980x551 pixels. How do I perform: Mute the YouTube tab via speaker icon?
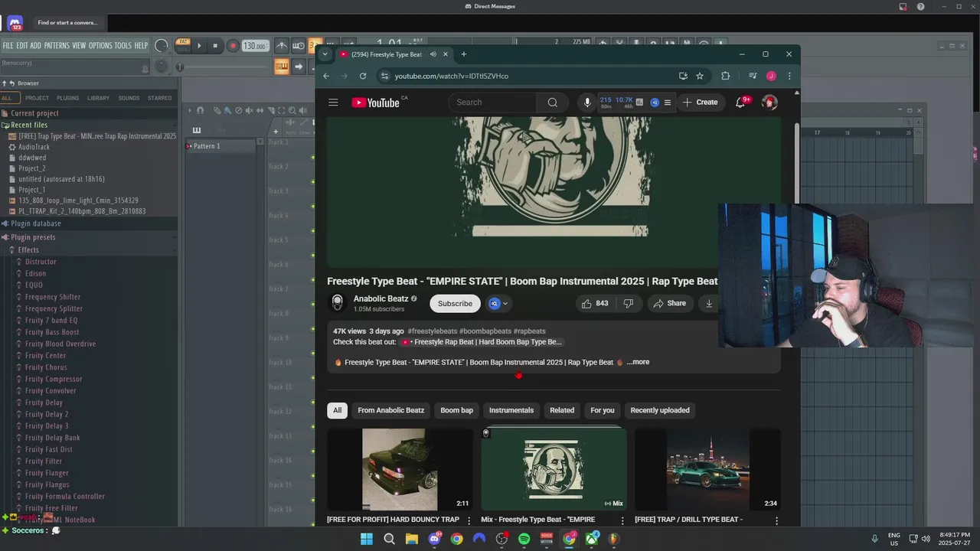coord(433,54)
